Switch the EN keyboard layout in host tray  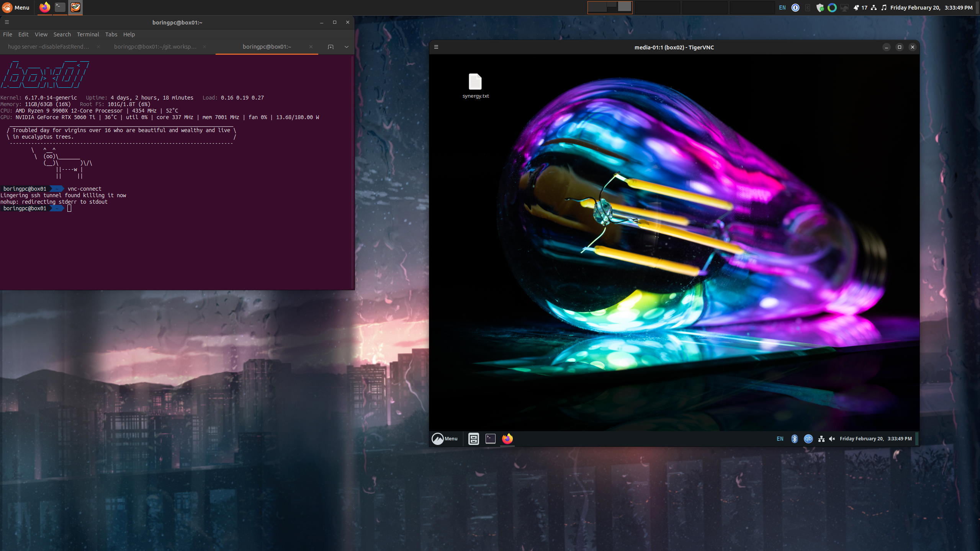pos(782,8)
